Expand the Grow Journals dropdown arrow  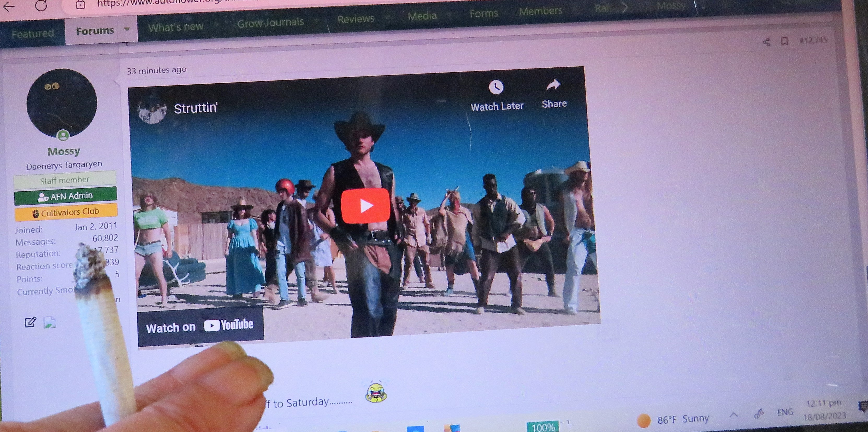point(317,21)
